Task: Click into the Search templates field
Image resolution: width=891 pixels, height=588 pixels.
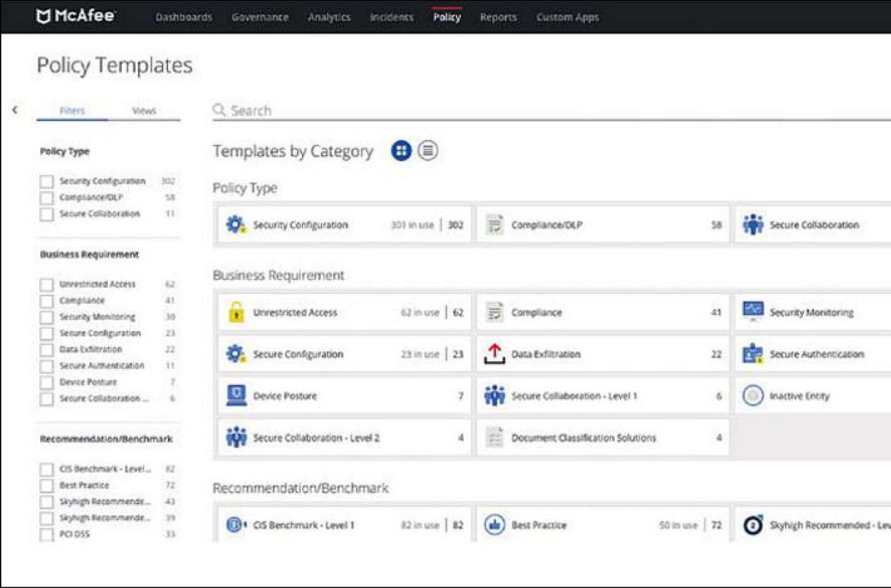Action: [x=552, y=111]
